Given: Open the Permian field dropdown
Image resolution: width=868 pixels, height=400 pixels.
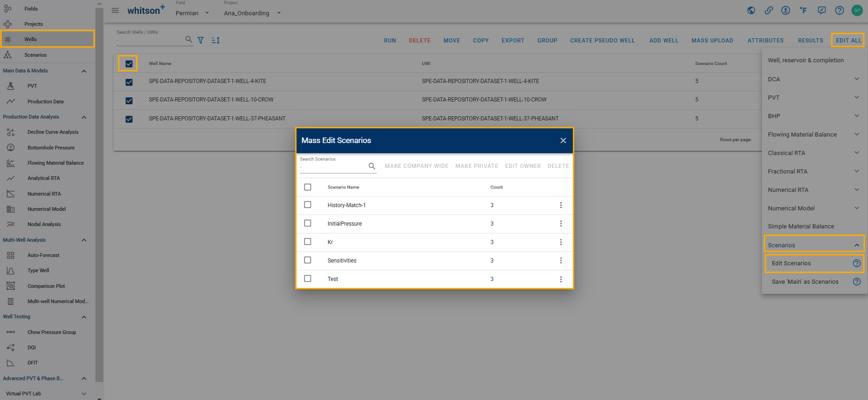Looking at the screenshot, I should click(x=192, y=13).
